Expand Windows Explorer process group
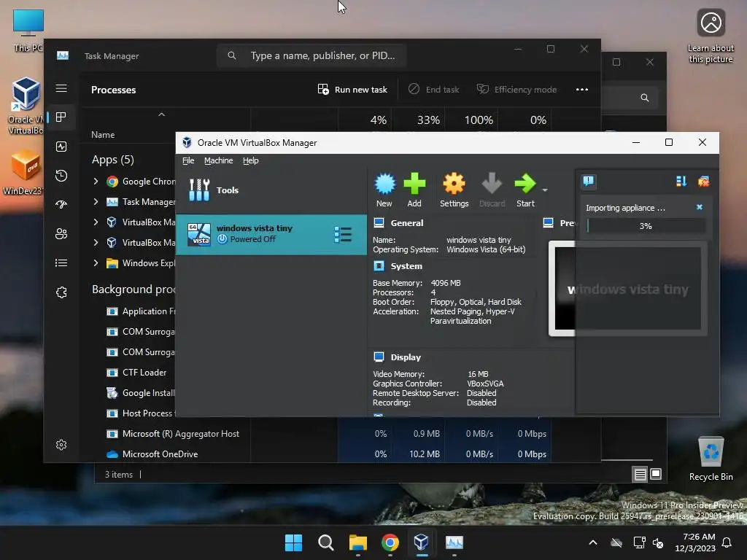Screen dimensions: 747x560 pyautogui.click(x=96, y=262)
